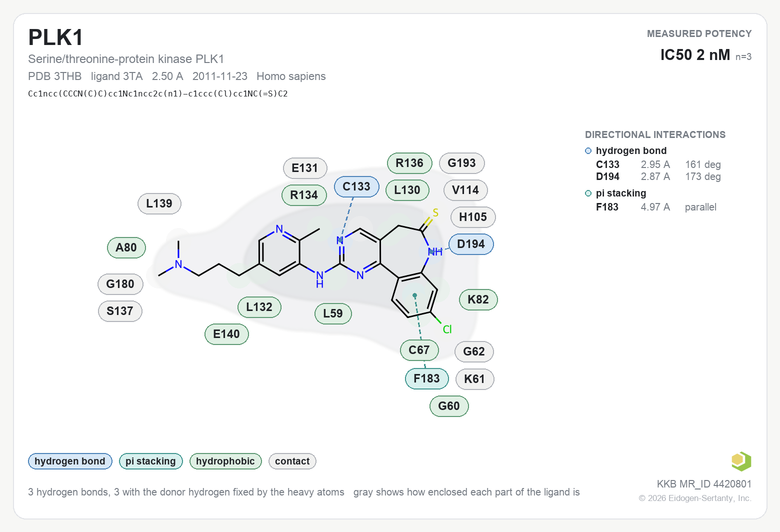Click the C133 row in the interactions table

coord(658,164)
